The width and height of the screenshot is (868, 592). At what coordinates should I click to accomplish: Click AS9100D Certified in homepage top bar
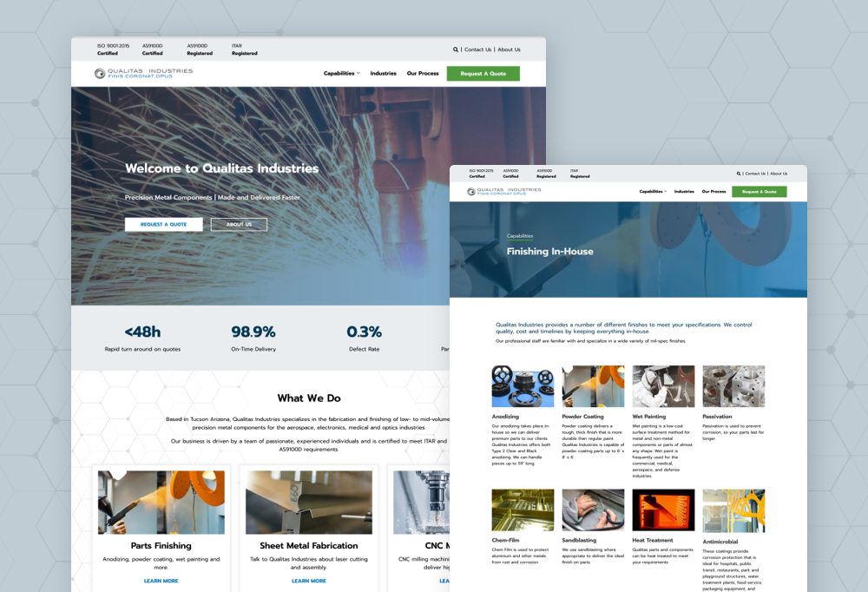tap(152, 49)
